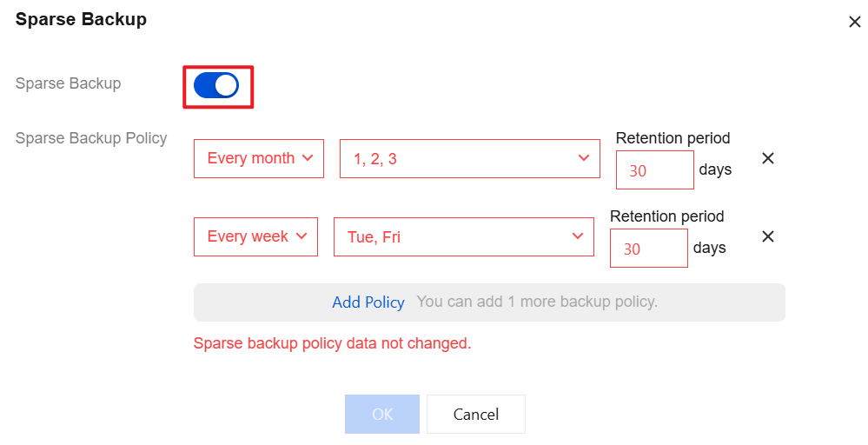Image resolution: width=868 pixels, height=445 pixels.
Task: Delete the Every week backup policy row
Action: click(x=768, y=236)
